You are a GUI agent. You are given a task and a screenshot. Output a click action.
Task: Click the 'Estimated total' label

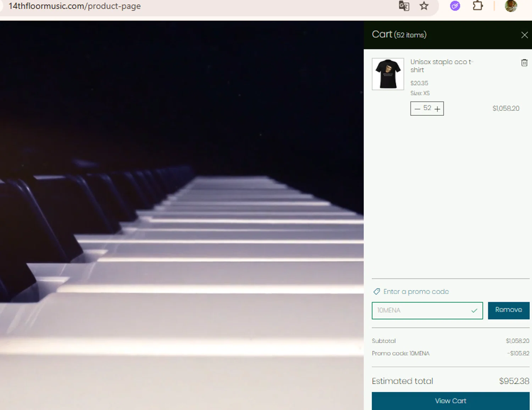403,381
